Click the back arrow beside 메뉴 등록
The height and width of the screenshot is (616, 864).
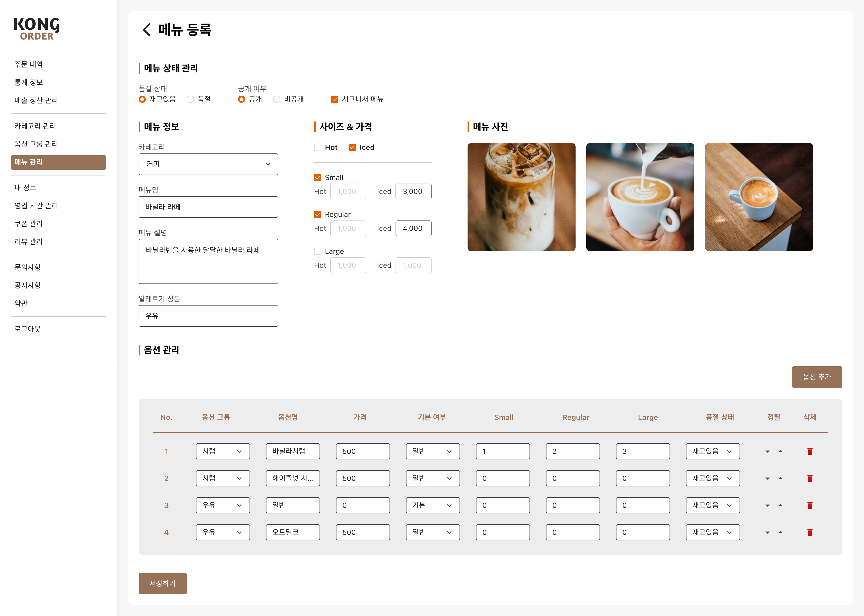(x=146, y=30)
